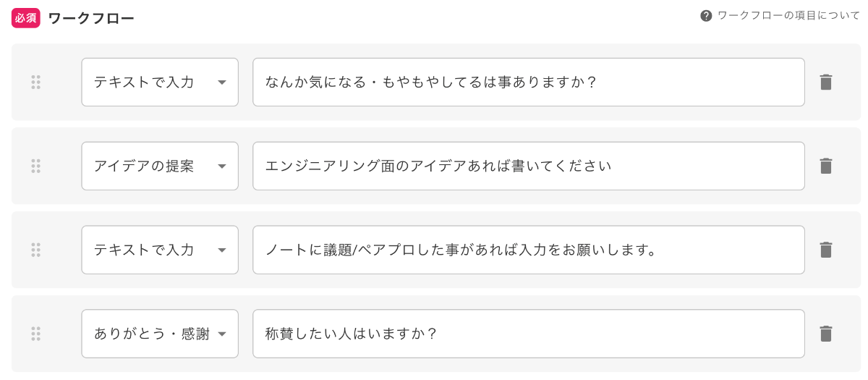Click drag handle of the ノートに議題 row

[35, 250]
